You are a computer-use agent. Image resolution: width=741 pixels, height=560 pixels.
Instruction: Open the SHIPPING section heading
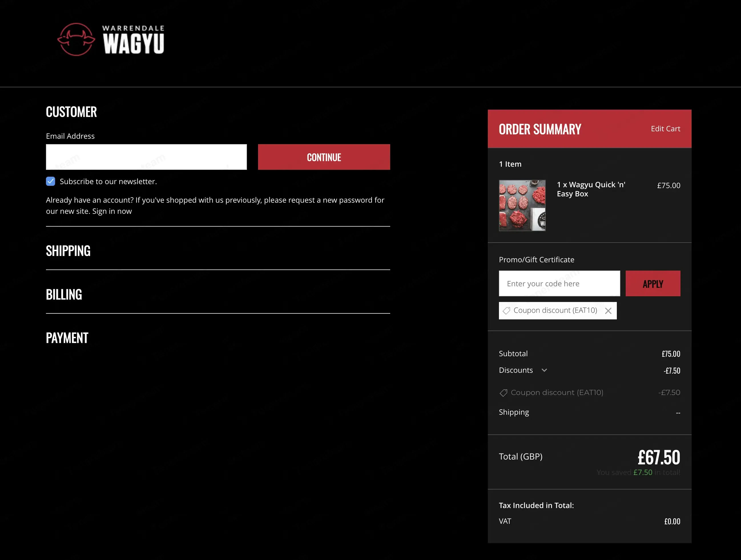68,251
